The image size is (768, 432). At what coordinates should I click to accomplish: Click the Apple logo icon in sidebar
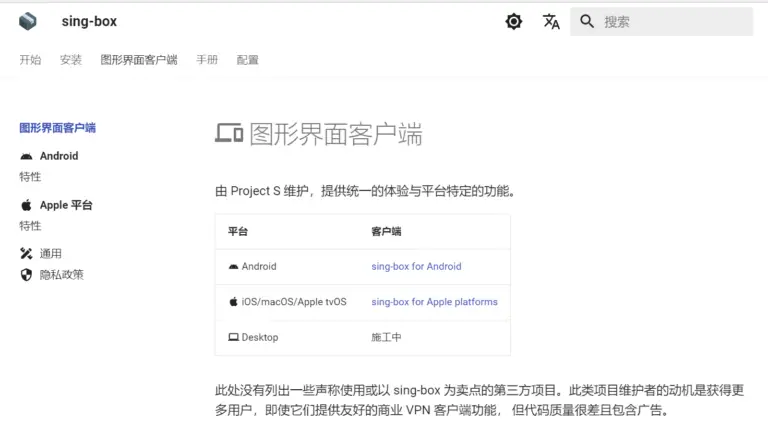coord(26,205)
